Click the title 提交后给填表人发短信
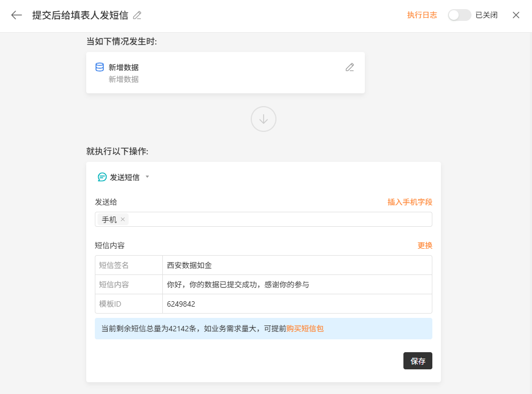Image resolution: width=532 pixels, height=394 pixels. pyautogui.click(x=80, y=15)
